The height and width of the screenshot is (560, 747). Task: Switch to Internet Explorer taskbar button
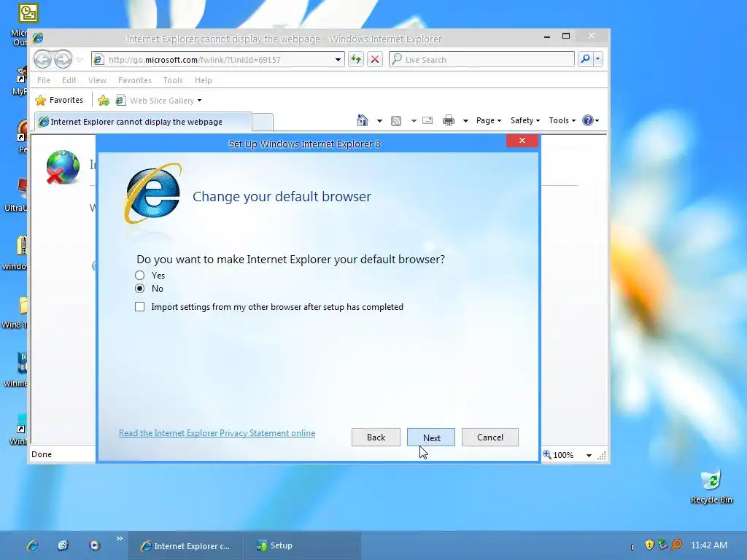tap(186, 545)
